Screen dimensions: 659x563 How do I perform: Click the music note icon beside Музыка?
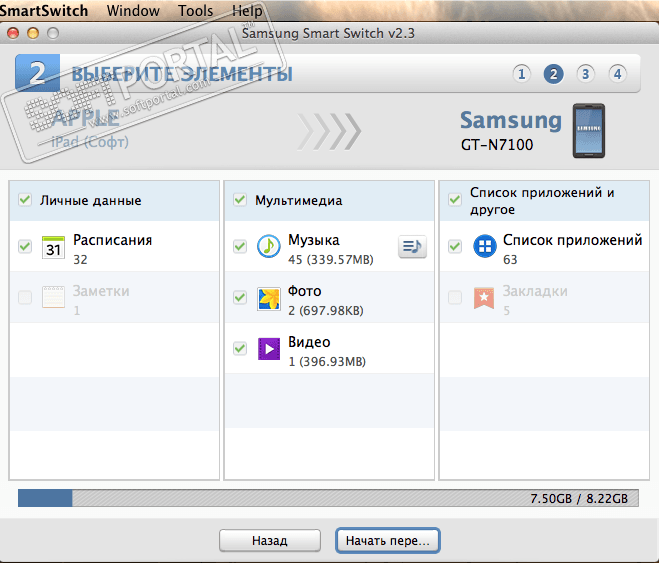point(269,246)
